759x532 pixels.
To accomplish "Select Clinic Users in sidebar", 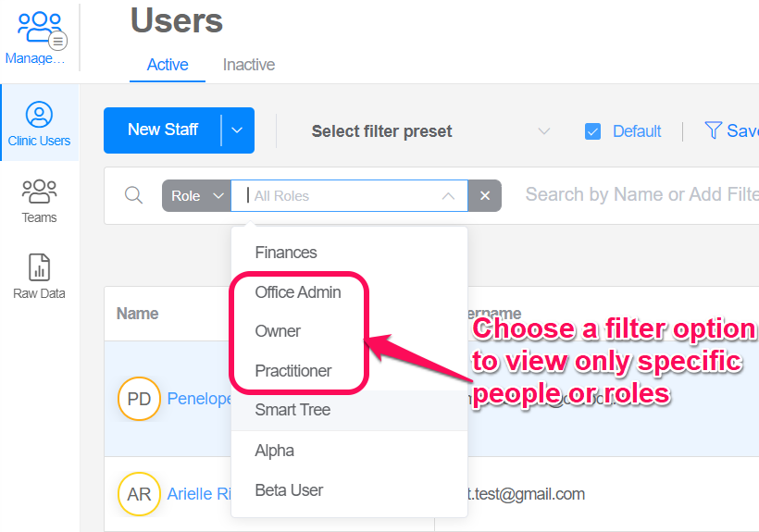I will (x=39, y=123).
